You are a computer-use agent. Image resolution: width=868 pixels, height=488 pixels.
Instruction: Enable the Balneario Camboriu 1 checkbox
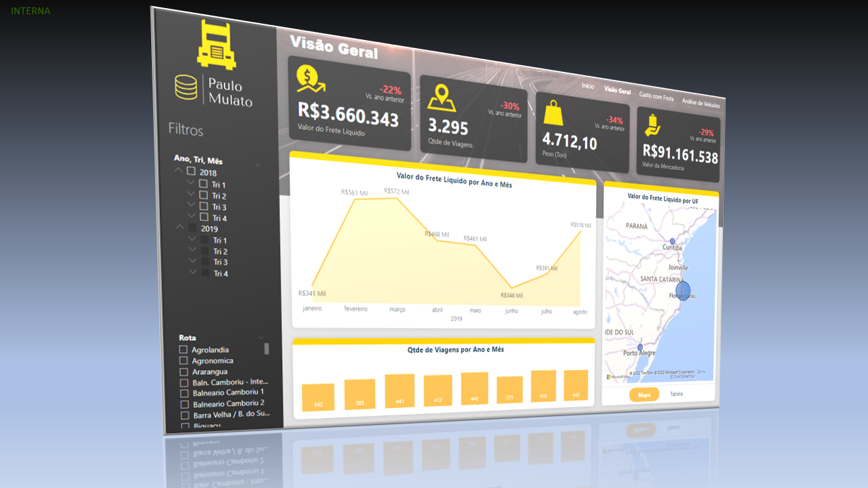click(184, 392)
